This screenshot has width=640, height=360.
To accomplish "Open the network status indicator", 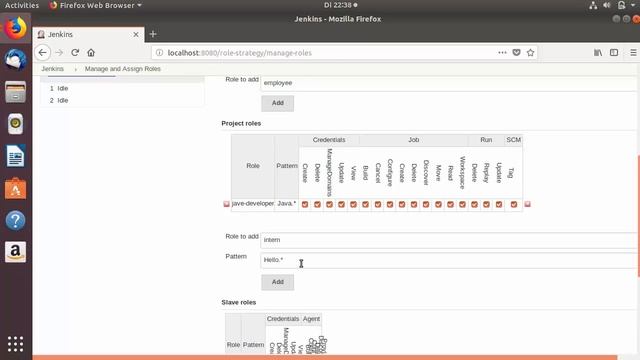I will (593, 5).
